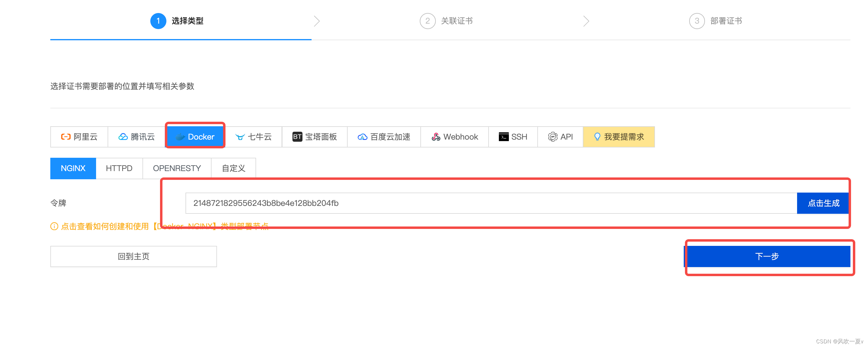The image size is (868, 347).
Task: Click the SSH terminal icon
Action: pos(504,137)
